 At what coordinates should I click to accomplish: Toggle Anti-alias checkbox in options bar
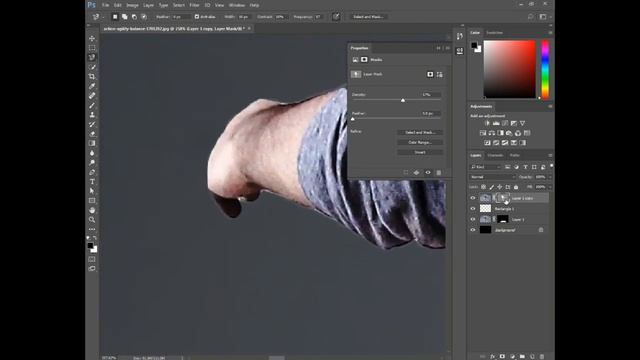click(197, 17)
